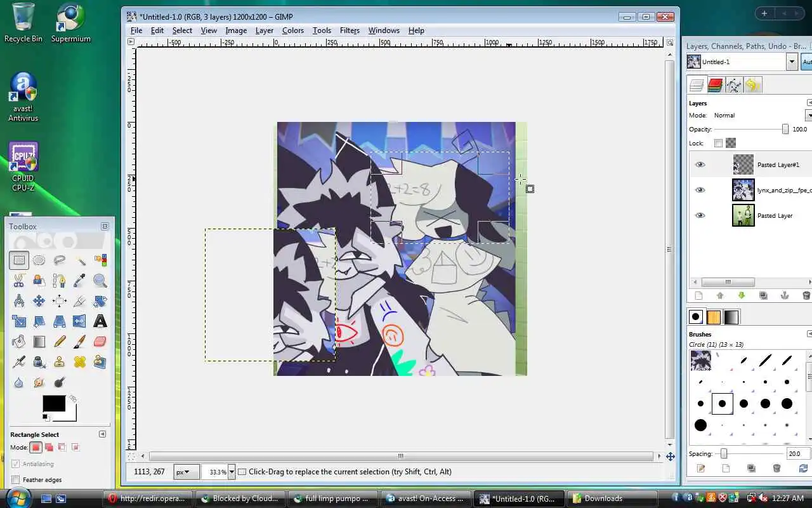Image resolution: width=812 pixels, height=508 pixels.
Task: Select the Move tool
Action: click(x=39, y=300)
